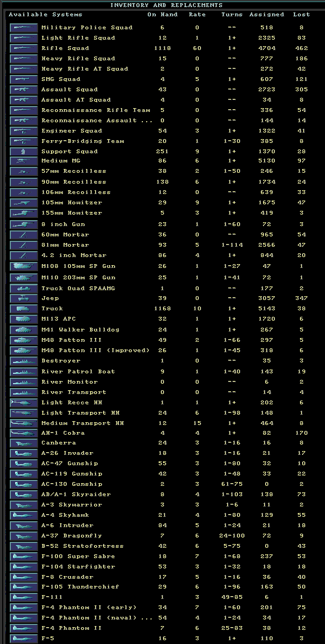Click the AH-1 Cobra helicopter icon
The width and height of the screenshot is (325, 644).
click(x=24, y=433)
